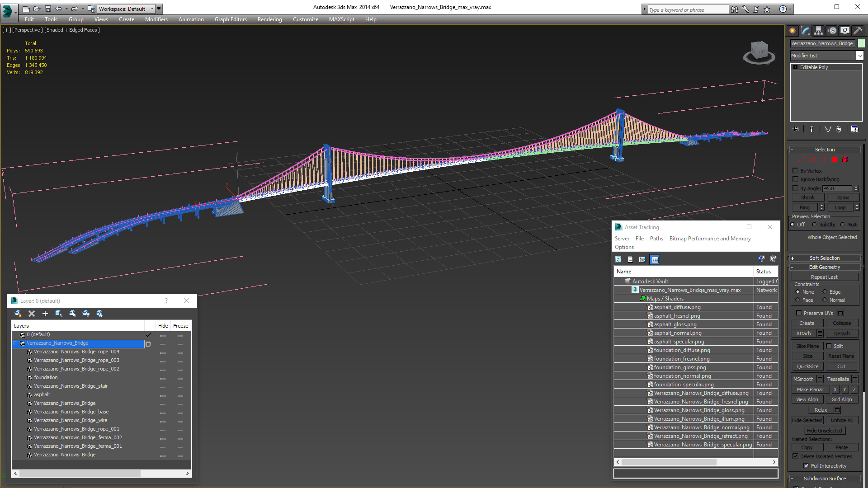Collapse Verrazzano_Narrows_Bridge layer tree

[x=15, y=343]
